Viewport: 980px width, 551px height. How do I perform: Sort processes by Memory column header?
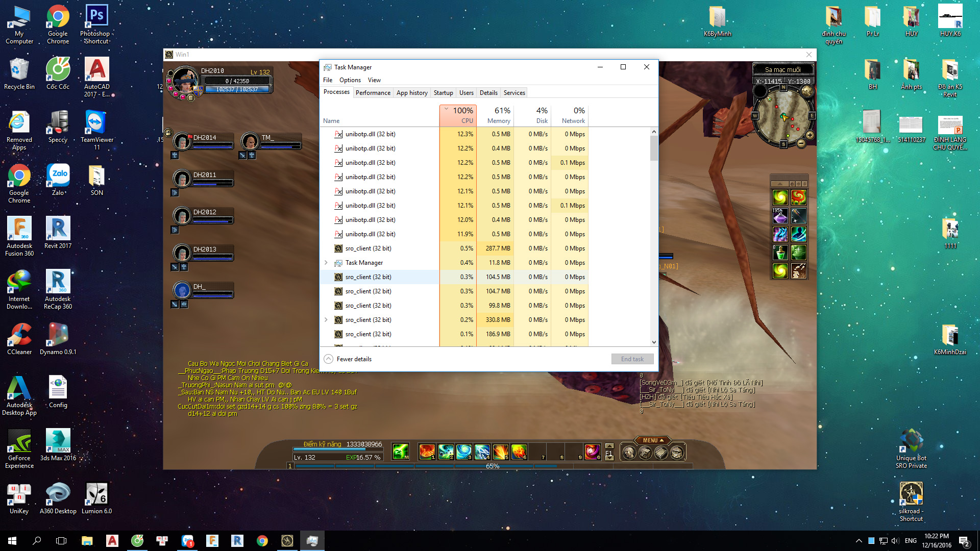(495, 115)
